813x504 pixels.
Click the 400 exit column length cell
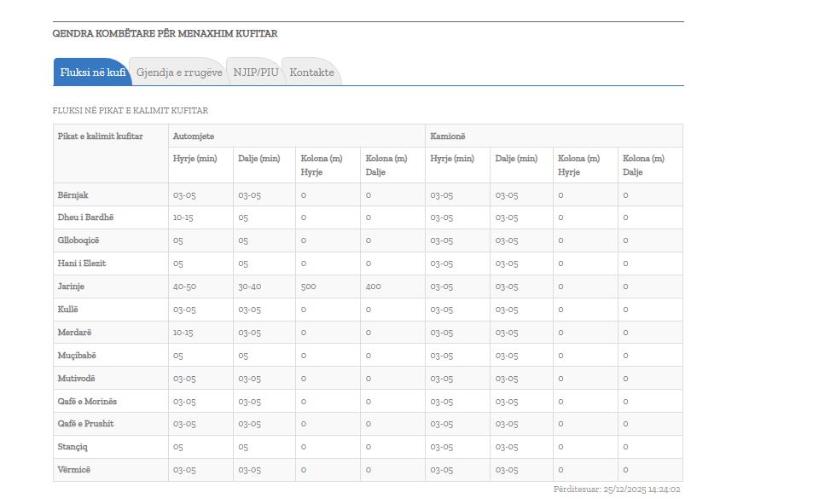pos(373,287)
